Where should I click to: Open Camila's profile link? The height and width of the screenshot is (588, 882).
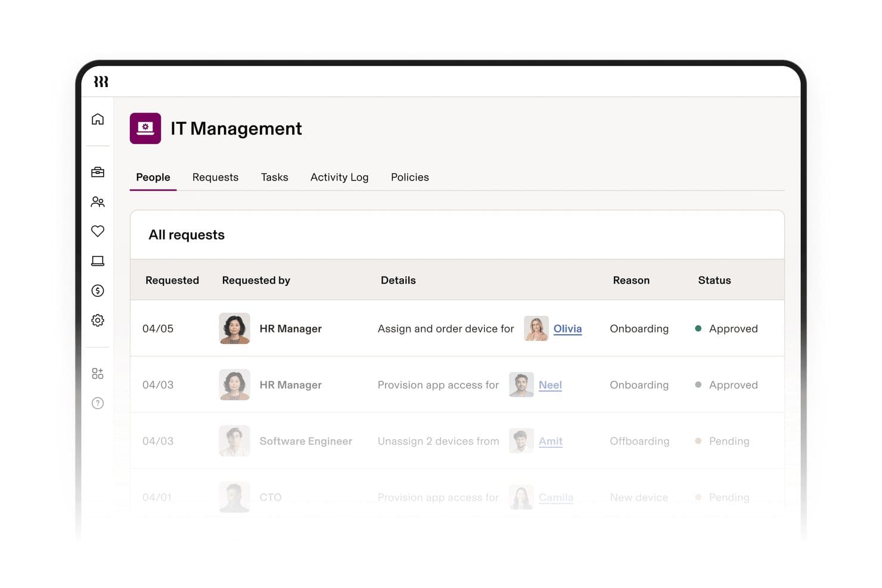point(556,497)
